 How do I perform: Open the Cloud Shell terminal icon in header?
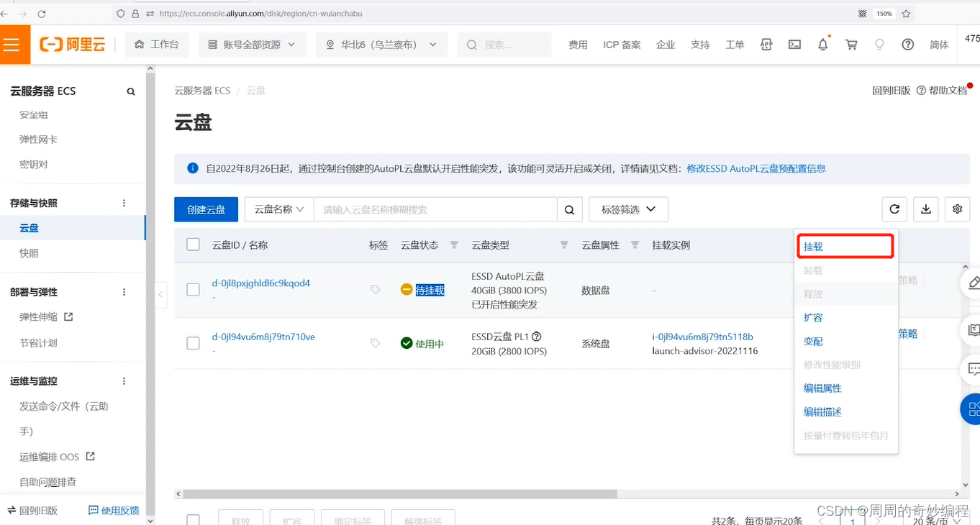click(x=794, y=45)
